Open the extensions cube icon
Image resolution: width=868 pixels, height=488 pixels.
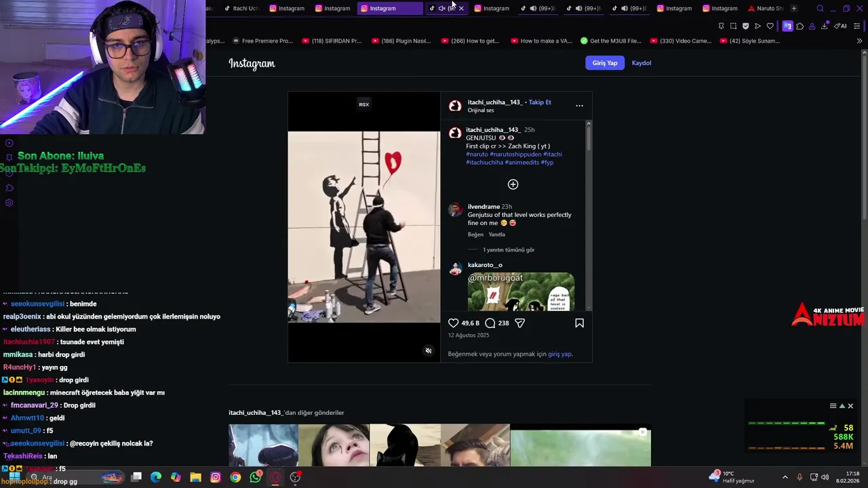(800, 26)
